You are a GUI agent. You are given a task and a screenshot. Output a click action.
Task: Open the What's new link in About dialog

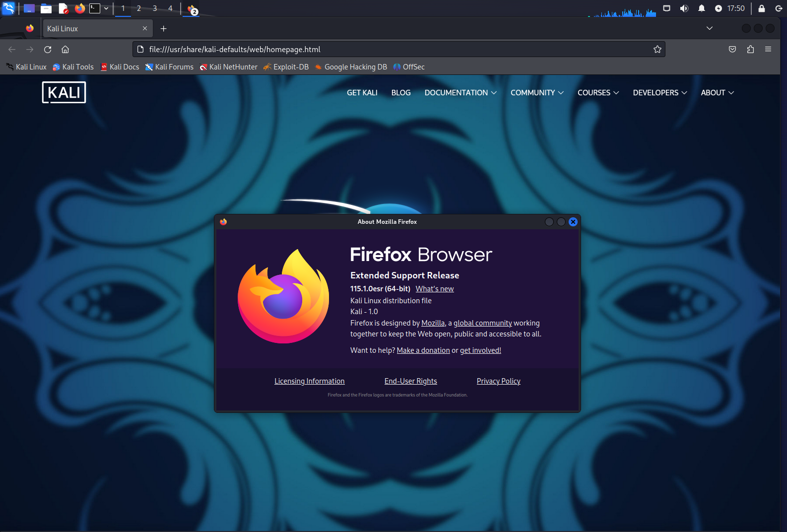coord(435,289)
